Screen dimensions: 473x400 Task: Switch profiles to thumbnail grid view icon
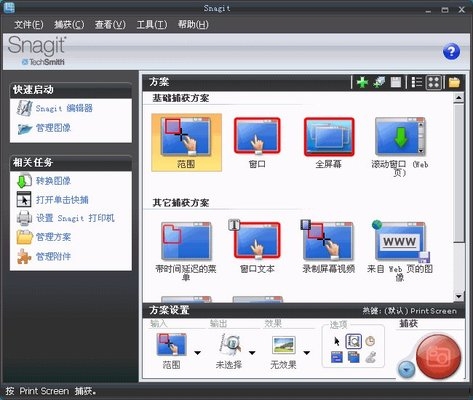(x=434, y=82)
